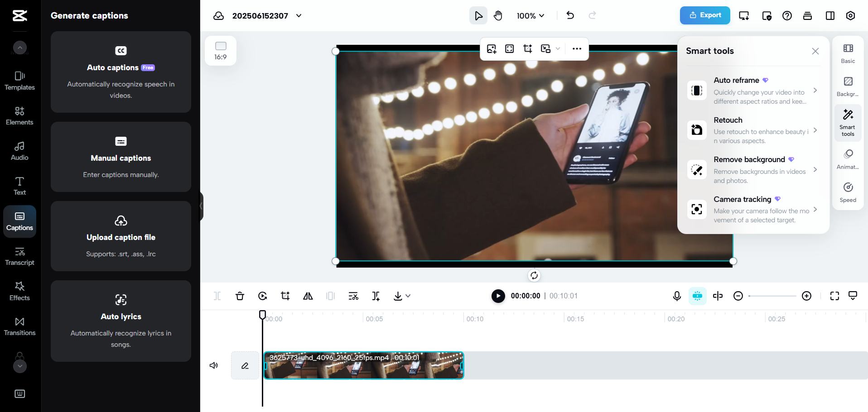Image resolution: width=868 pixels, height=412 pixels.
Task: Open Camera tracking smart tool
Action: click(753, 209)
